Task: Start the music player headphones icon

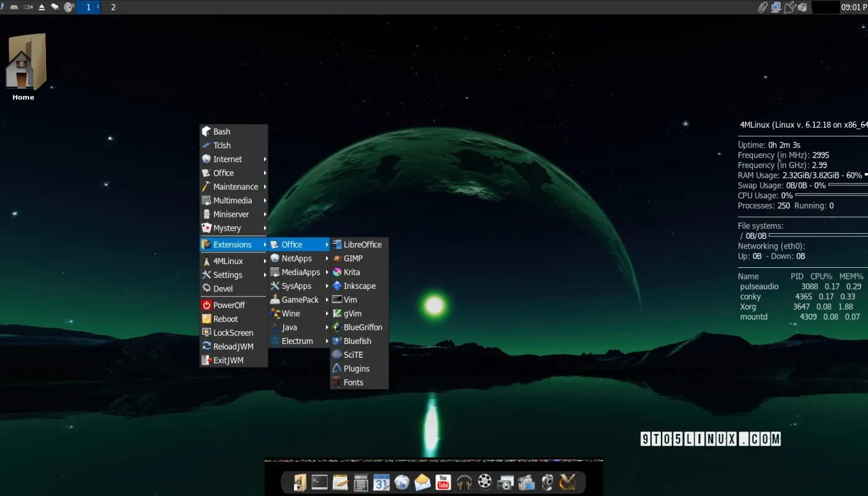Action: tap(464, 482)
